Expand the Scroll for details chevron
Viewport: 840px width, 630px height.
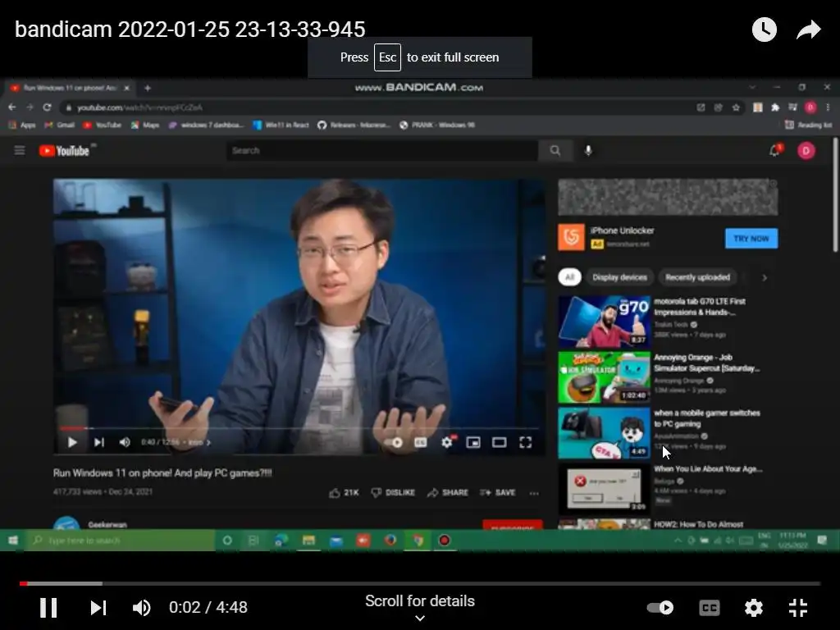coord(420,618)
